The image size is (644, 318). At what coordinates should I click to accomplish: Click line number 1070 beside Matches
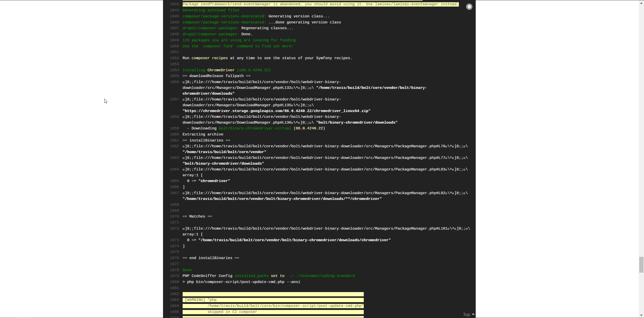pos(174,216)
